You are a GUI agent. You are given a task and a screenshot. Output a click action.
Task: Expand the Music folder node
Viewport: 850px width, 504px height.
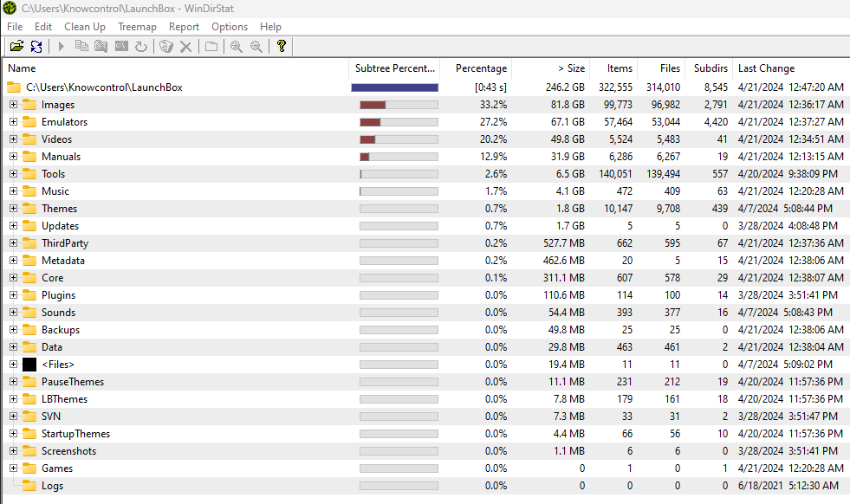pyautogui.click(x=14, y=191)
